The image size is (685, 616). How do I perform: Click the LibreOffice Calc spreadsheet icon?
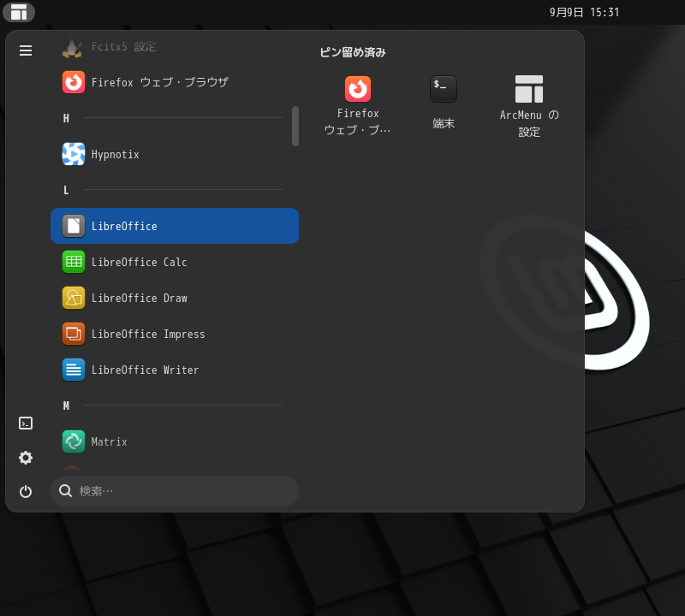[74, 262]
